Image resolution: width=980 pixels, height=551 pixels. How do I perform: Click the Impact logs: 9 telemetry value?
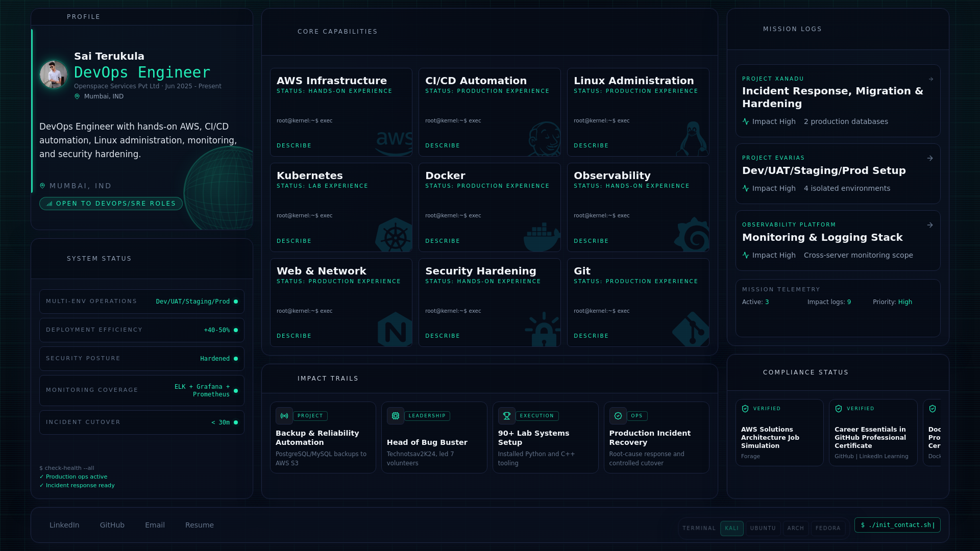829,302
